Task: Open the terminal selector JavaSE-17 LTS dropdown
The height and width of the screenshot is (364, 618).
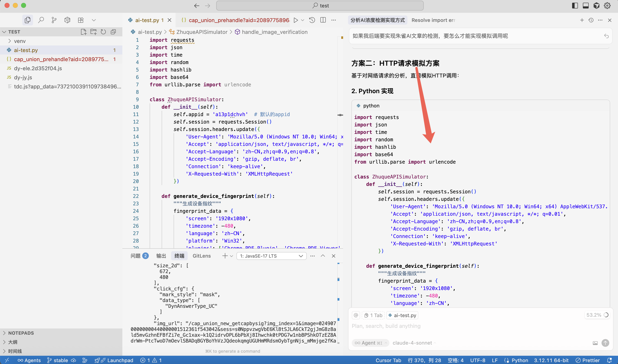Action: point(271,256)
